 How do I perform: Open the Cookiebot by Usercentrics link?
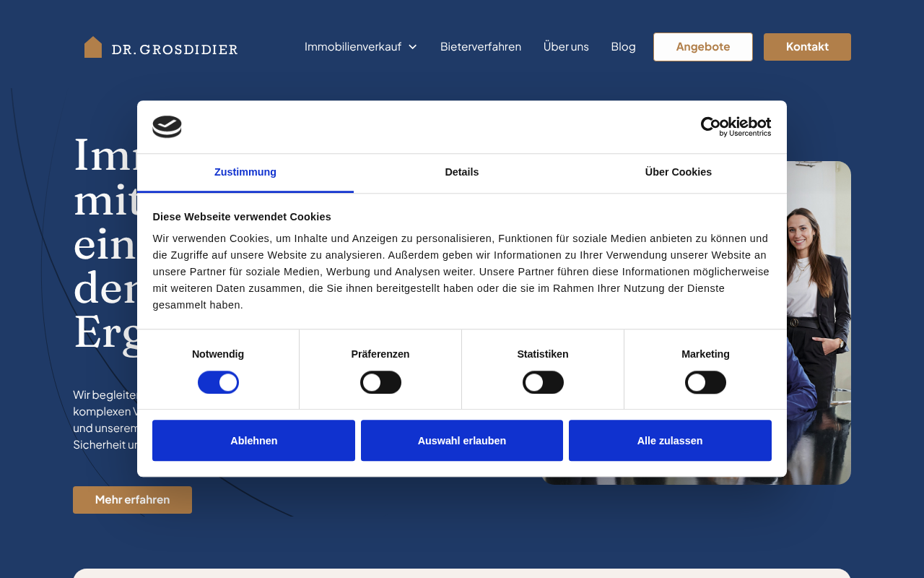pyautogui.click(x=736, y=127)
